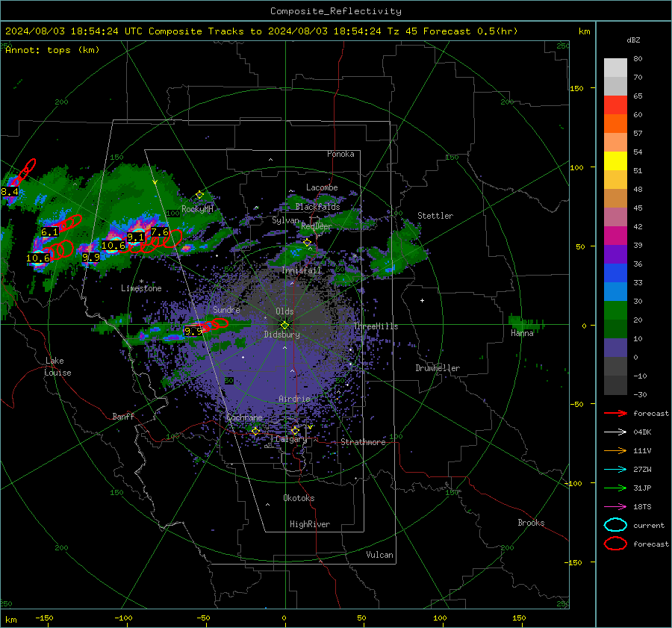
Task: Click the white plus marker east of ThreeHills
Action: click(422, 300)
